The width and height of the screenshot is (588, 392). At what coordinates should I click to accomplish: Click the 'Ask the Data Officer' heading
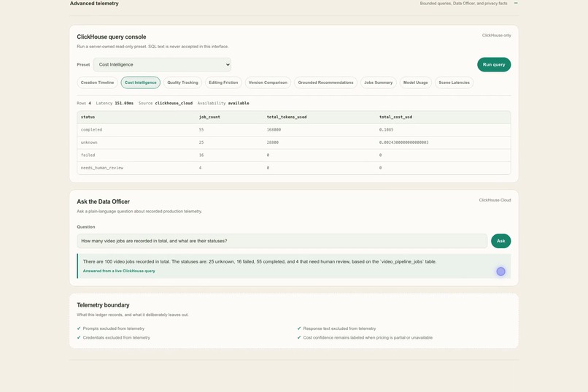[x=103, y=201]
